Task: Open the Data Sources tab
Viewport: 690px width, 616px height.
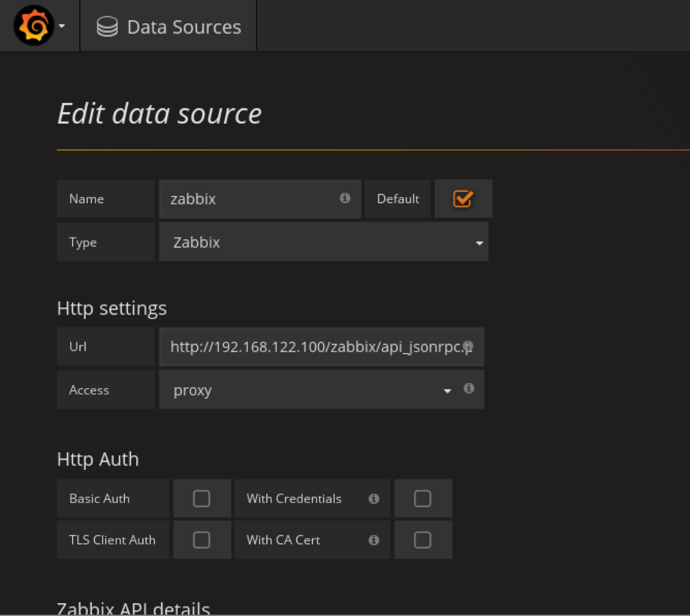Action: 183,27
